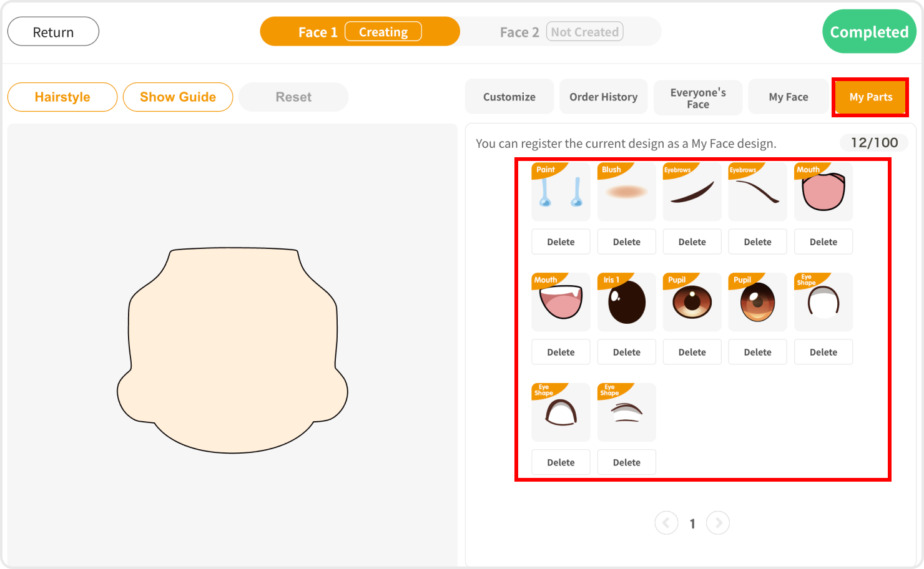
Task: Select the curved upward Eyebrows part
Action: pyautogui.click(x=692, y=192)
